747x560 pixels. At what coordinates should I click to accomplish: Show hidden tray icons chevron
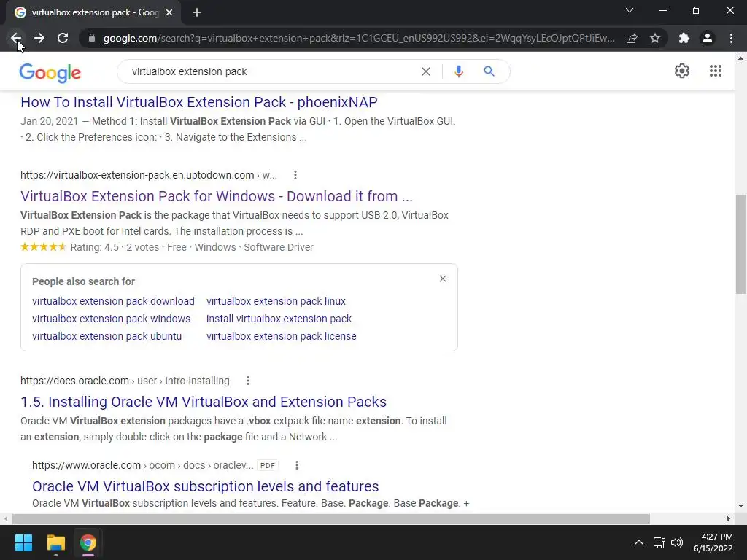click(x=639, y=542)
